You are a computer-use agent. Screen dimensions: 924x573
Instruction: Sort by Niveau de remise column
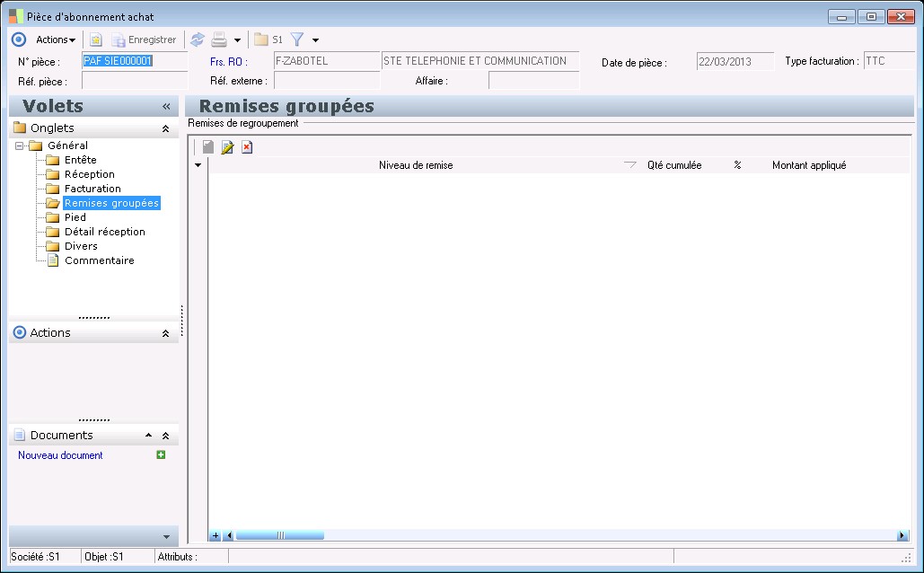pyautogui.click(x=416, y=165)
